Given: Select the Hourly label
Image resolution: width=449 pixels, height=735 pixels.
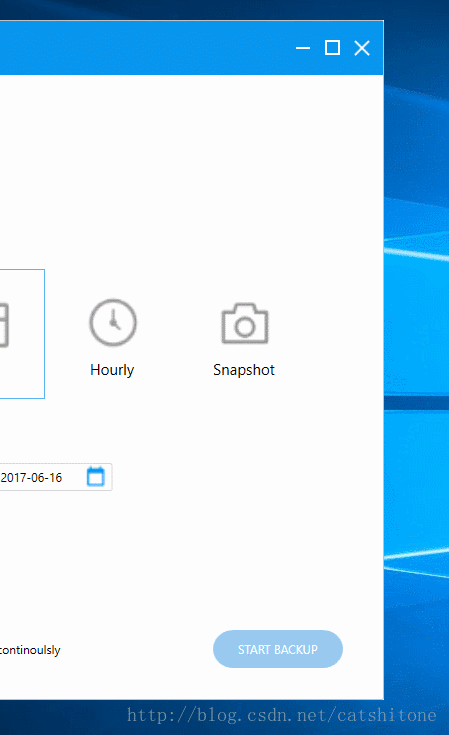Looking at the screenshot, I should click(x=112, y=370).
